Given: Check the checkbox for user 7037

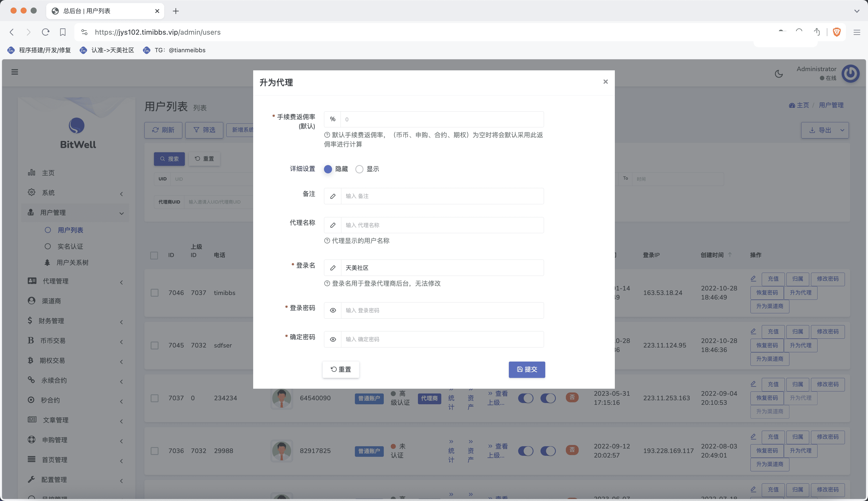Looking at the screenshot, I should 154,398.
